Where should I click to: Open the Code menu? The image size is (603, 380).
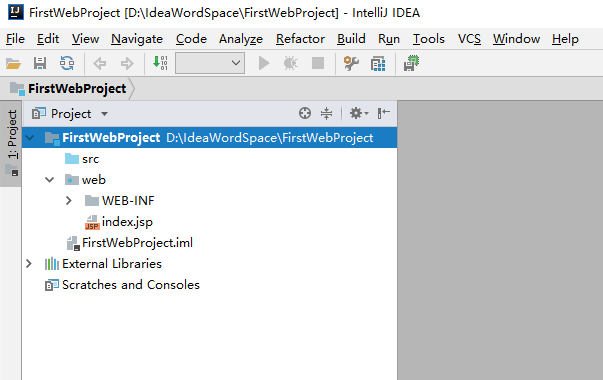point(191,39)
